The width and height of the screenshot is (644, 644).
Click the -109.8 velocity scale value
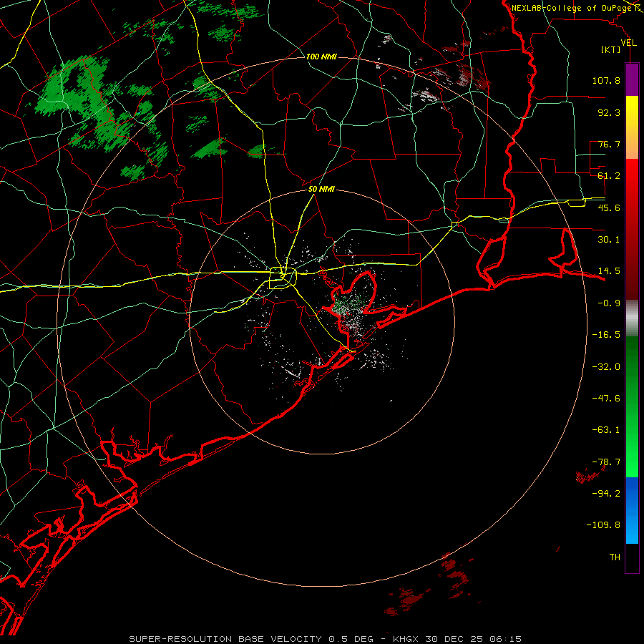tap(603, 525)
